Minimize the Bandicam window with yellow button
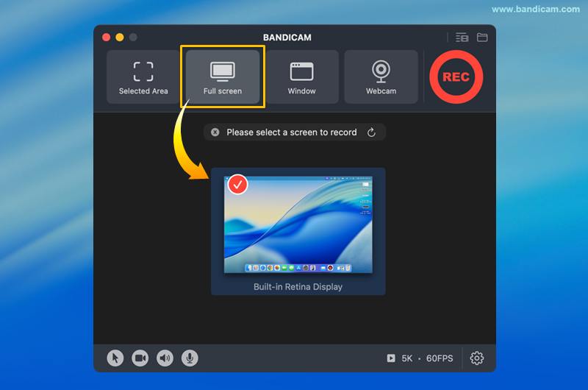588x390 pixels. point(120,38)
